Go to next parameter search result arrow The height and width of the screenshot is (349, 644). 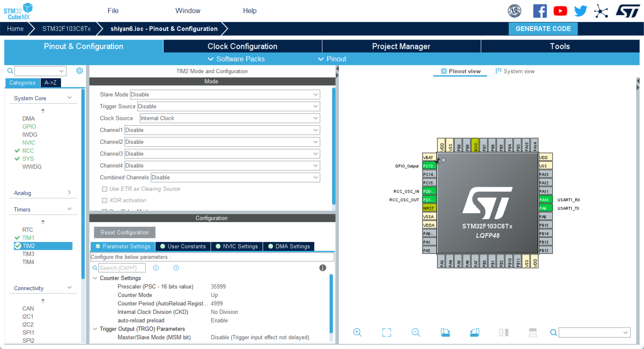point(176,268)
